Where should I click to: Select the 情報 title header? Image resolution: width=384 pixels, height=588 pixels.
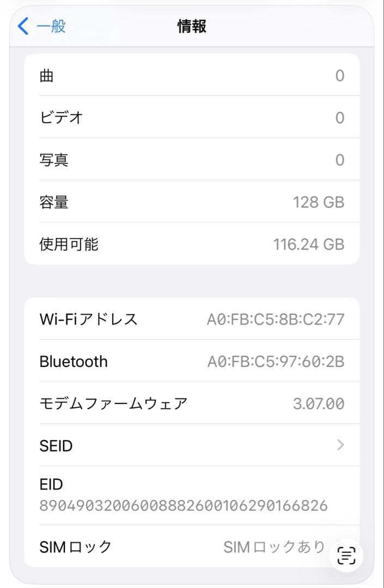click(x=192, y=26)
